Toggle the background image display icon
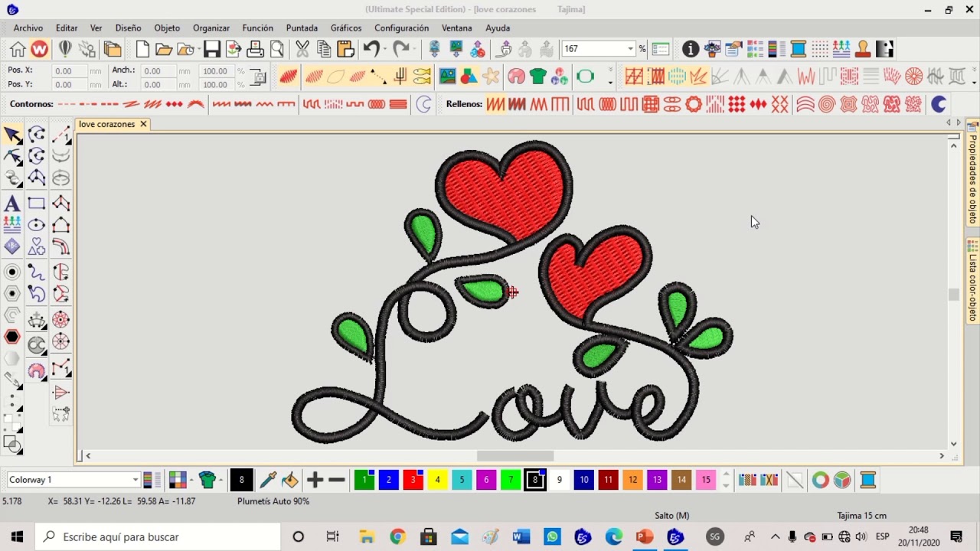The height and width of the screenshot is (551, 980). point(447,77)
